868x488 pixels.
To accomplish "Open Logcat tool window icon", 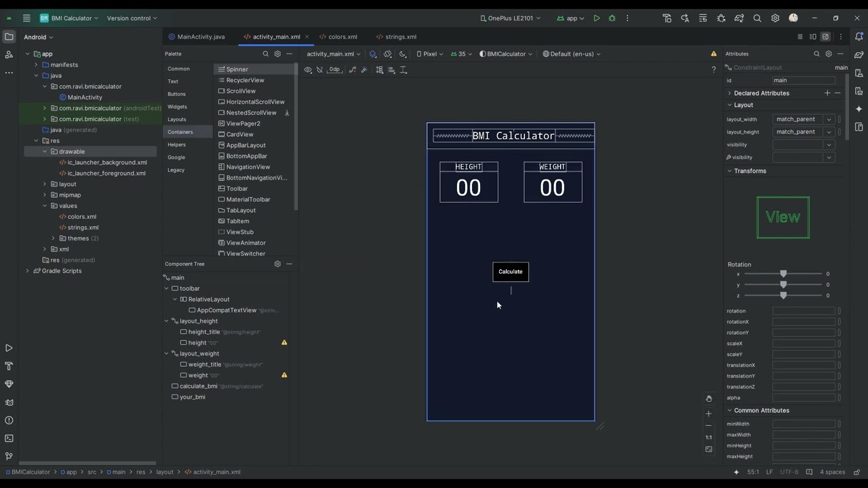I will coord(9,403).
